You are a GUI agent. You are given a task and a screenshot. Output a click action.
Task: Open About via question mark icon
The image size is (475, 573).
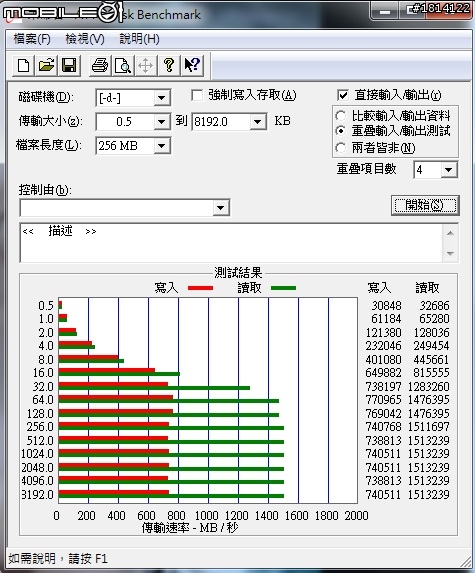tap(168, 66)
